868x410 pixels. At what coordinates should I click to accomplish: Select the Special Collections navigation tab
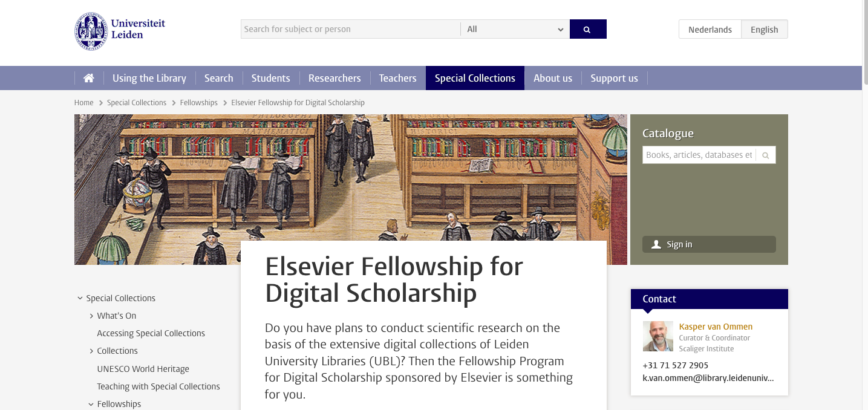(x=475, y=78)
